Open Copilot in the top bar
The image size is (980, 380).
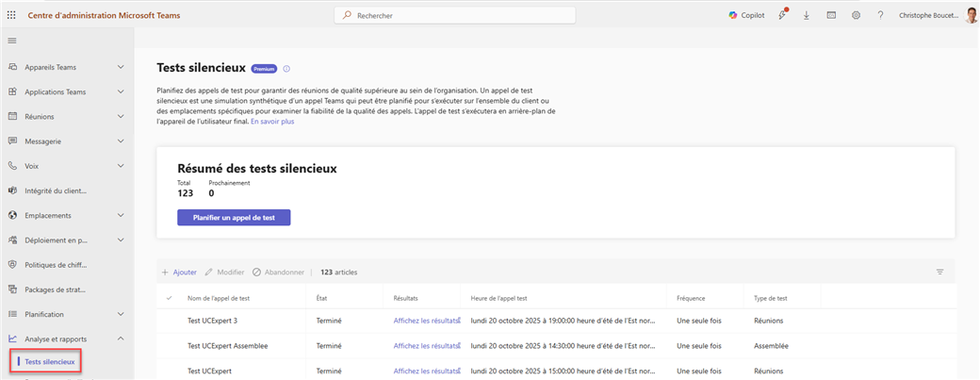[746, 15]
